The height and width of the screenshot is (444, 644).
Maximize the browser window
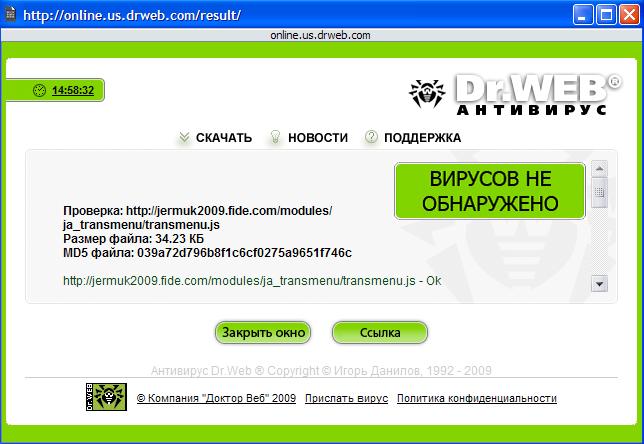click(603, 15)
